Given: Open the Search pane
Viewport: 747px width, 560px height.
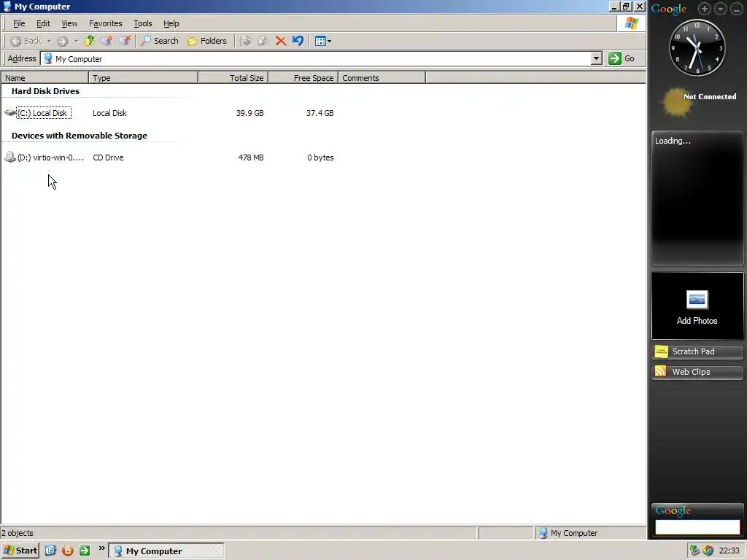Looking at the screenshot, I should 160,41.
